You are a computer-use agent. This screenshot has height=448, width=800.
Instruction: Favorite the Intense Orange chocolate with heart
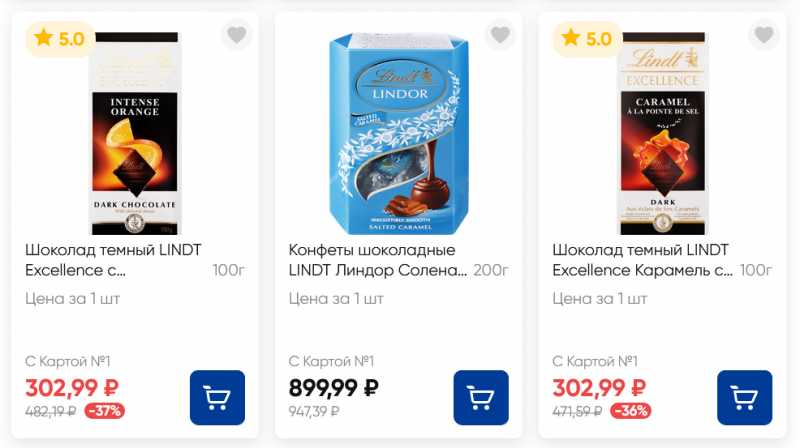pos(236,36)
